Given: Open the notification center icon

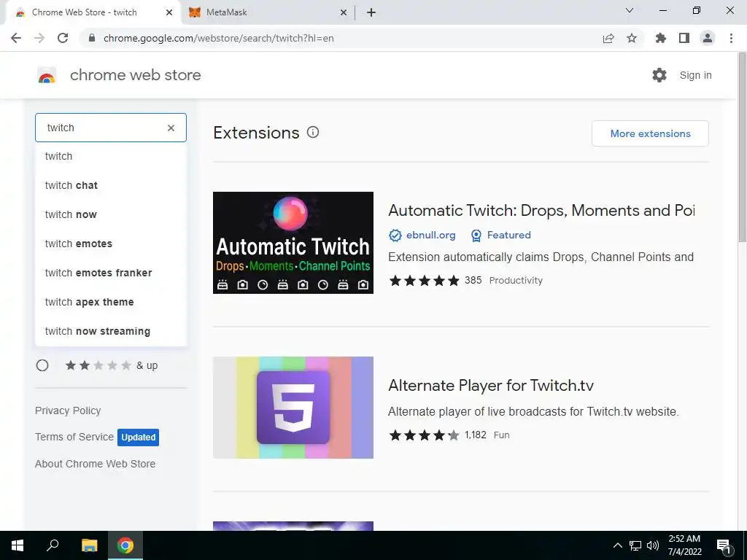Looking at the screenshot, I should click(724, 546).
